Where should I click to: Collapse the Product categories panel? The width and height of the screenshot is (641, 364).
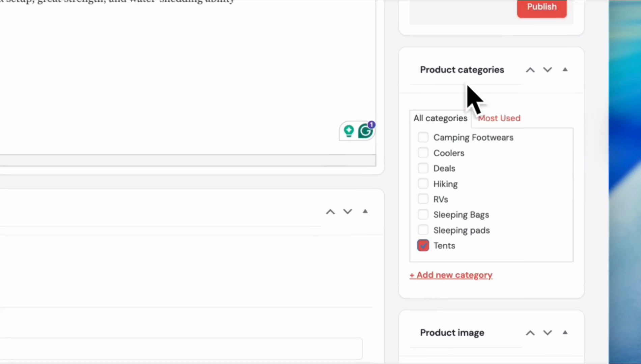pos(565,69)
